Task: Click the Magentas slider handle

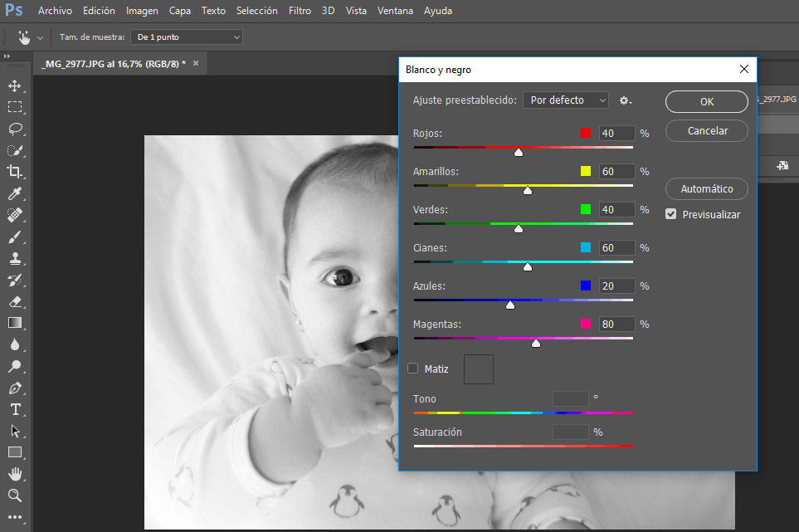Action: point(535,344)
